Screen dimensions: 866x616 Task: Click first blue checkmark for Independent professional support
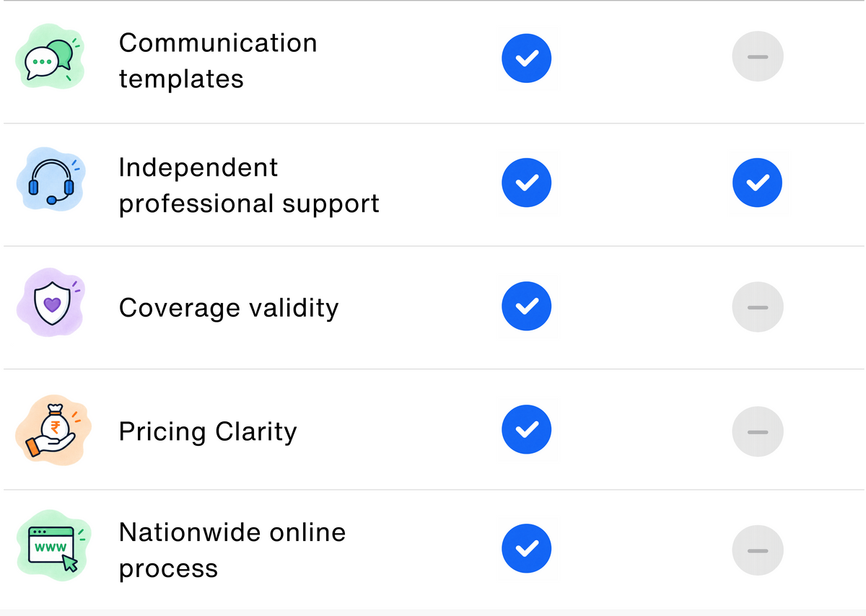coord(527,182)
